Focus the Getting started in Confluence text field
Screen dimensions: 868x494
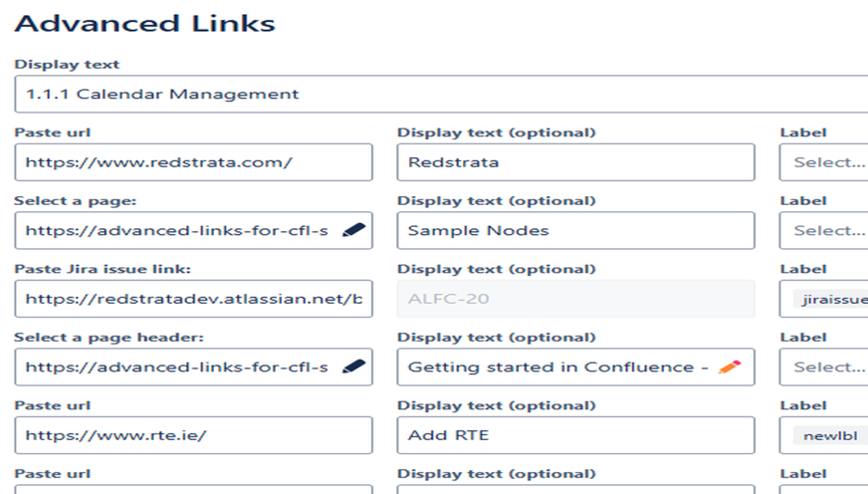pos(557,367)
